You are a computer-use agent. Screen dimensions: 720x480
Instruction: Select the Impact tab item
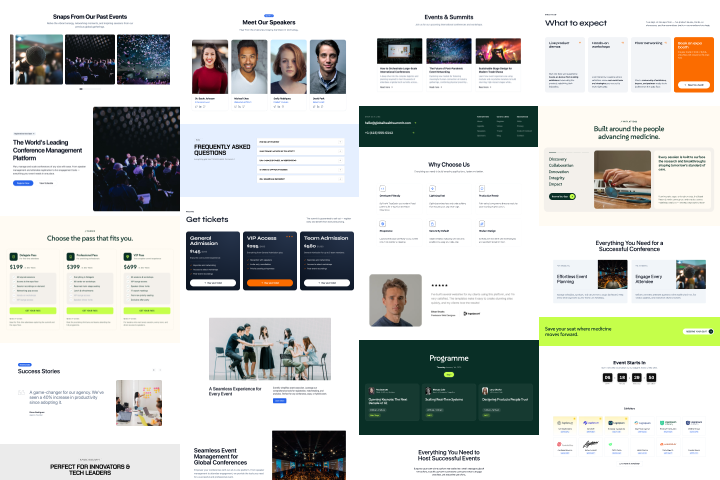[x=555, y=184]
